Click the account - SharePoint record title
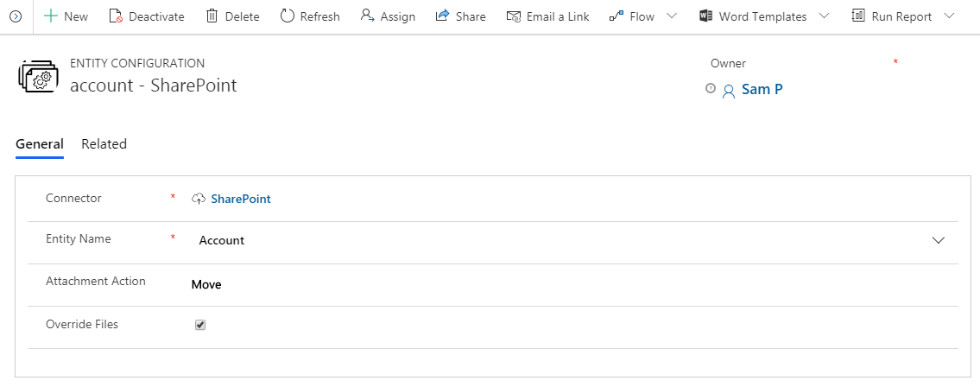980x387 pixels. coord(153,85)
